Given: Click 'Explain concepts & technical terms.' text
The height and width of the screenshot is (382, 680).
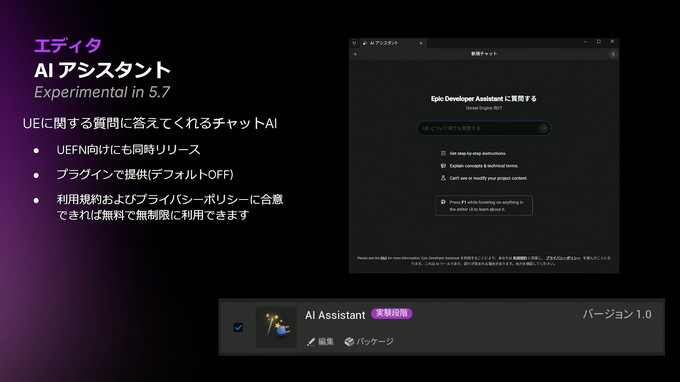Looking at the screenshot, I should tap(484, 166).
